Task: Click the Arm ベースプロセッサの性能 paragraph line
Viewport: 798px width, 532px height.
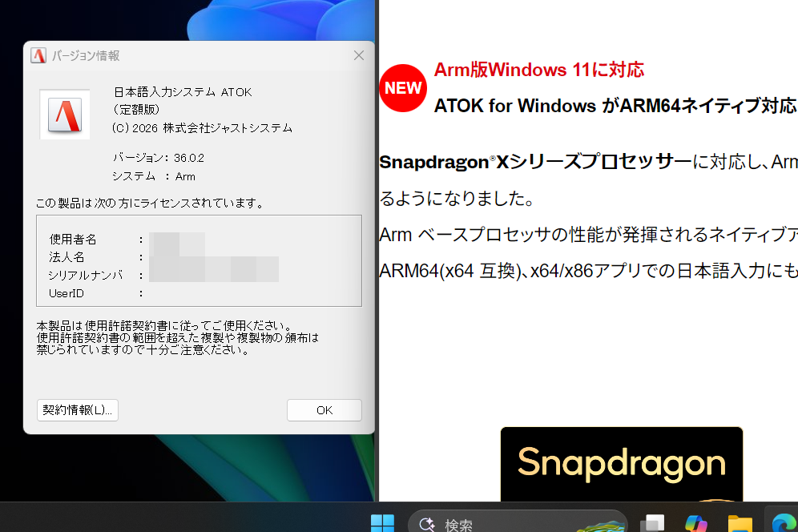Action: coord(588,235)
